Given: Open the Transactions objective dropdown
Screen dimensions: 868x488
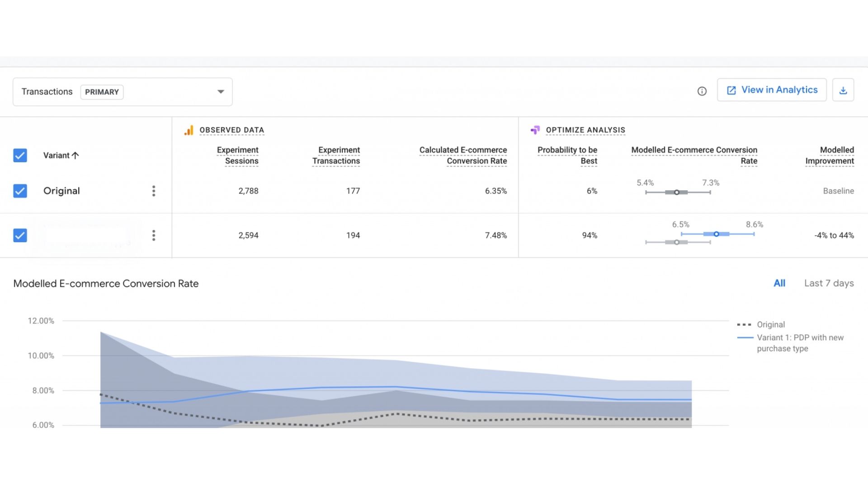Looking at the screenshot, I should [x=221, y=92].
